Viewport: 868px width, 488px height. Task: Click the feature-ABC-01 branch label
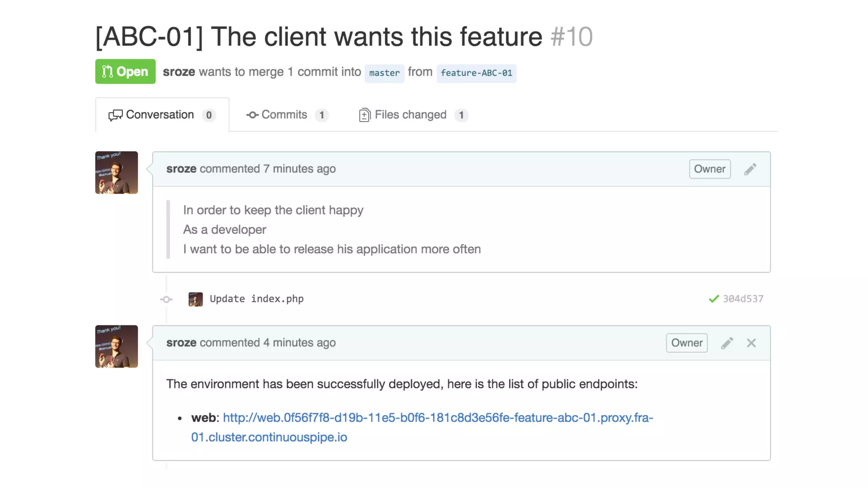point(476,73)
